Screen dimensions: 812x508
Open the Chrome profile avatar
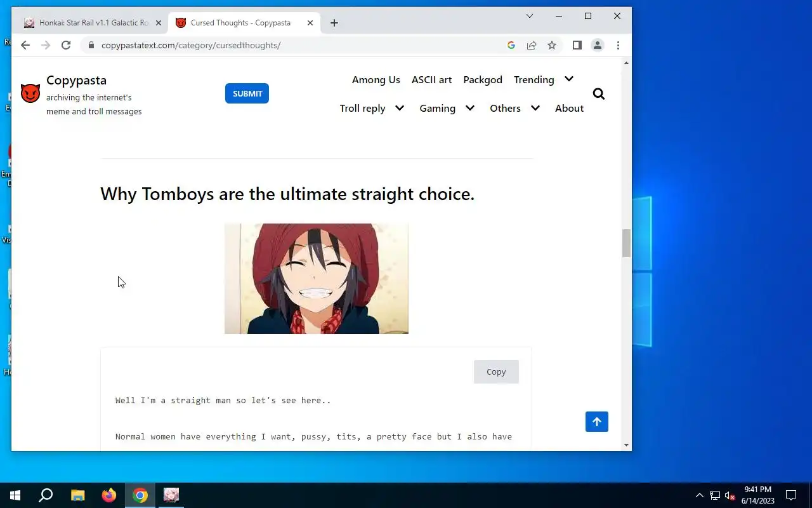point(598,45)
